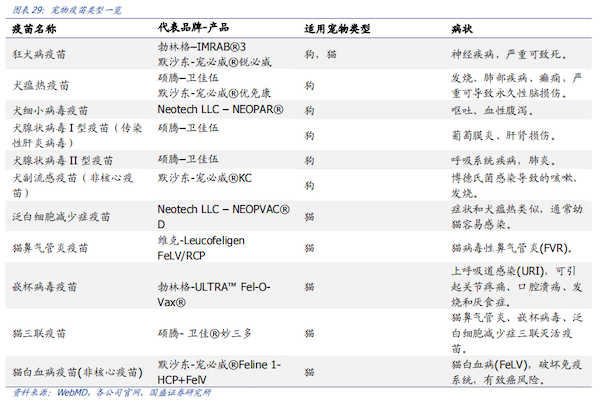This screenshot has height=404, width=600.
Task: Click '硕腾–卫佳伍' in the 犬瘟热疫苗 row
Action: click(x=188, y=78)
